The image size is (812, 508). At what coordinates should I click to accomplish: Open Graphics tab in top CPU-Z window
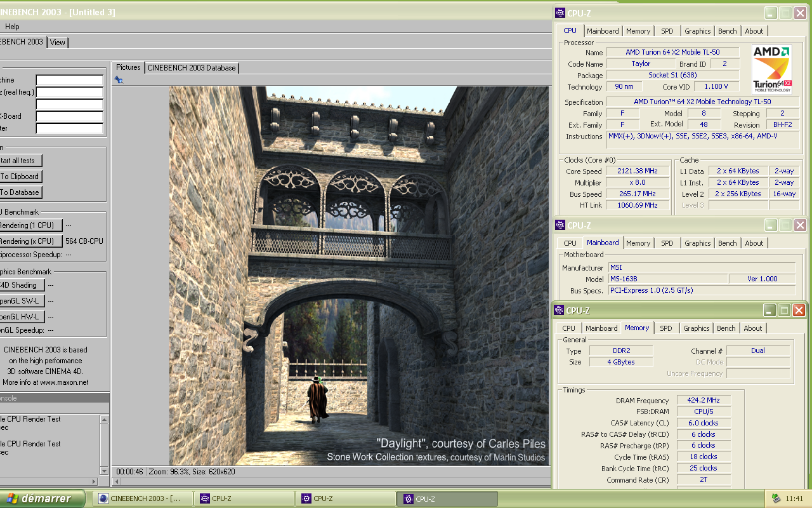pyautogui.click(x=698, y=31)
